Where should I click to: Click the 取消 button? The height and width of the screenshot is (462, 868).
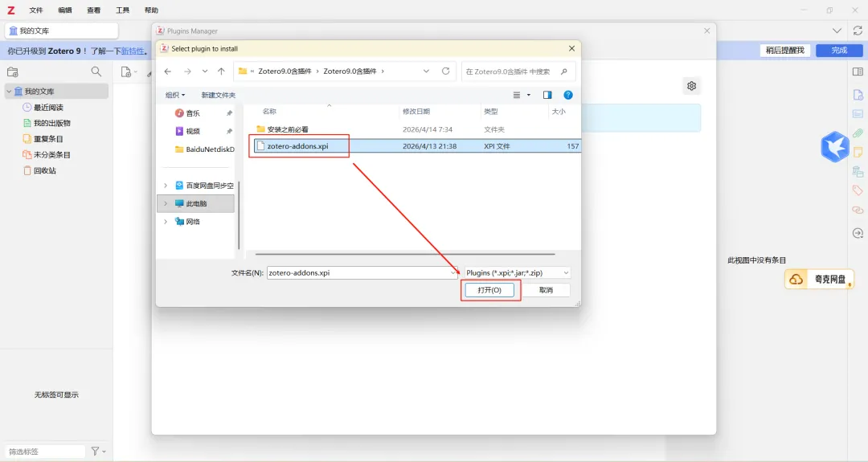point(546,290)
